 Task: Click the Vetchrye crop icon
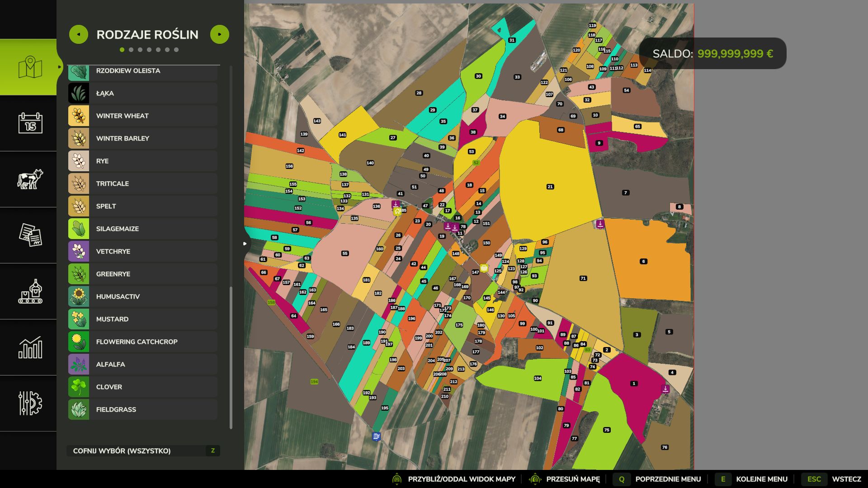(x=79, y=251)
